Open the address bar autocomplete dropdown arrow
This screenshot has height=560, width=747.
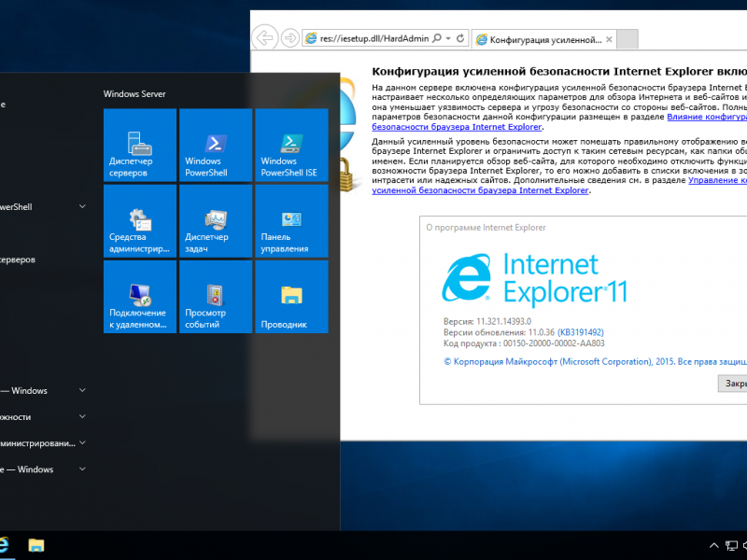coord(448,38)
